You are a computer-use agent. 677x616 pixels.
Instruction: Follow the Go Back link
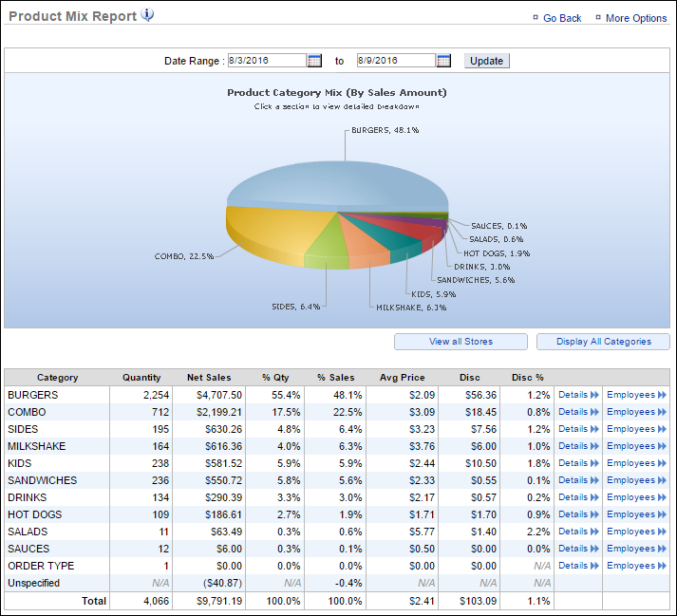[x=562, y=18]
